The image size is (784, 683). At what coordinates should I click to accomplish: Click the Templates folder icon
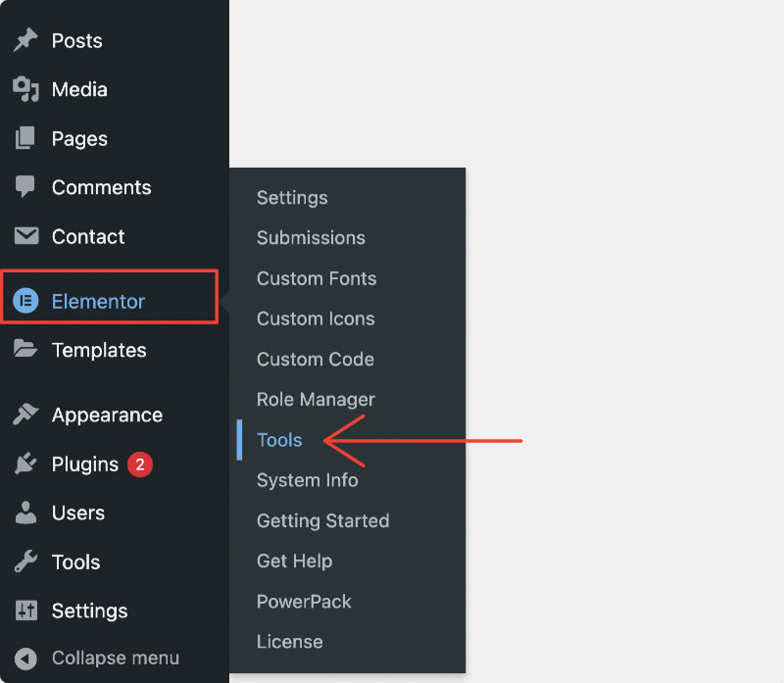coord(25,349)
